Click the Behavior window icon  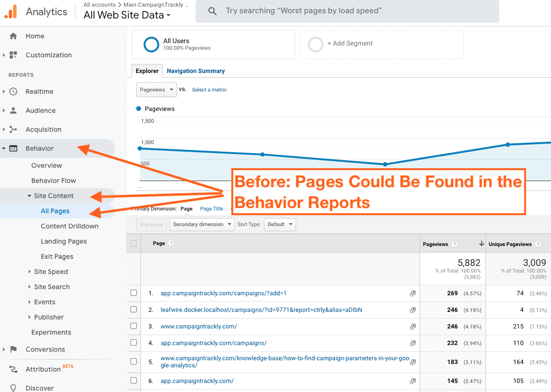pos(13,148)
